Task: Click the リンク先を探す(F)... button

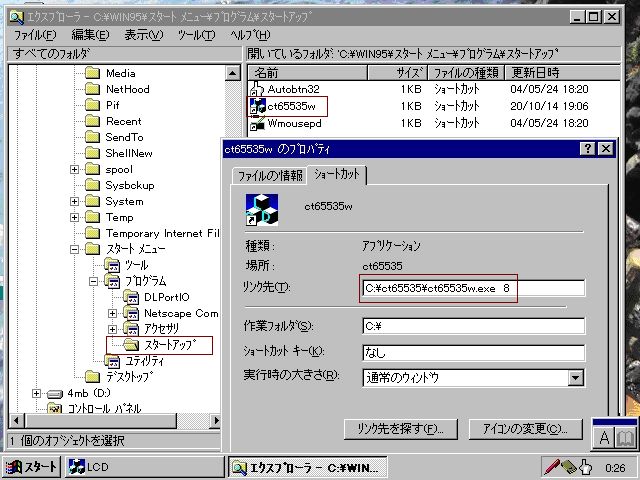Action: pyautogui.click(x=400, y=429)
